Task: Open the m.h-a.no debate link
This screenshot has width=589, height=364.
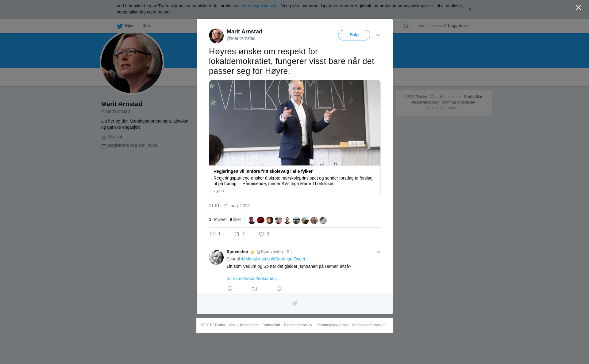Action: [x=253, y=279]
